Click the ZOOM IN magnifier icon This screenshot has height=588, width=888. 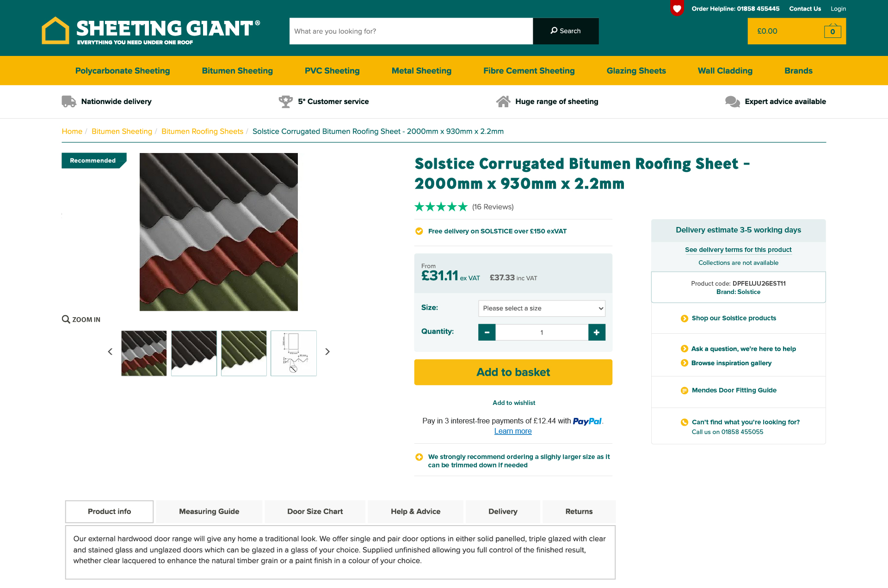coord(66,319)
